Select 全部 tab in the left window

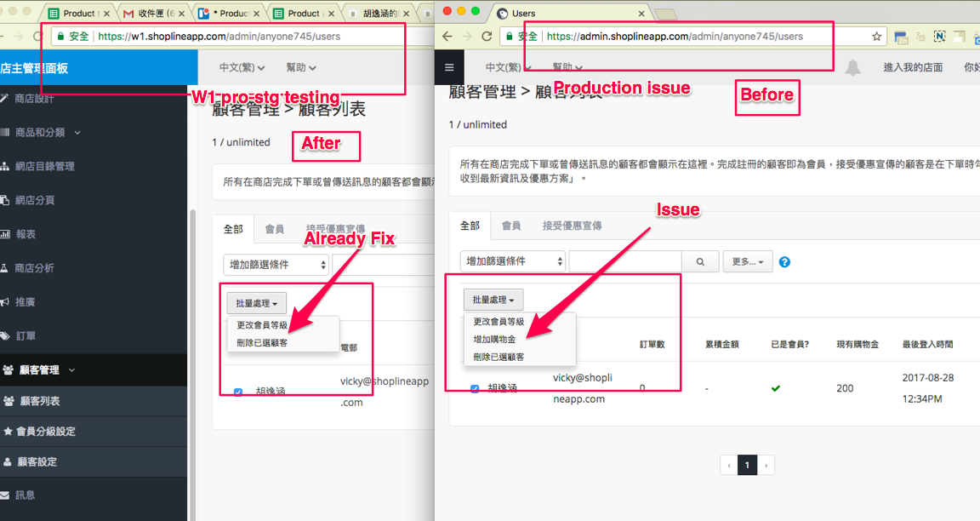point(233,230)
